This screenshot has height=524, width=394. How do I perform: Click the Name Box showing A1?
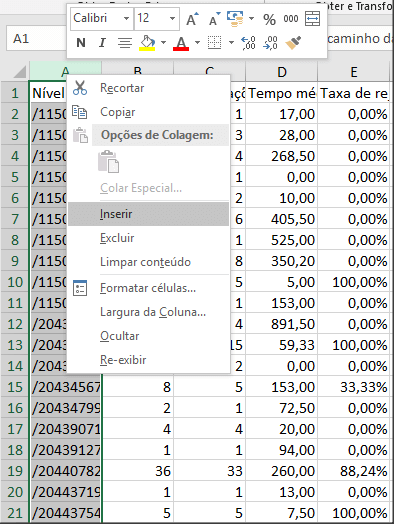(36, 38)
